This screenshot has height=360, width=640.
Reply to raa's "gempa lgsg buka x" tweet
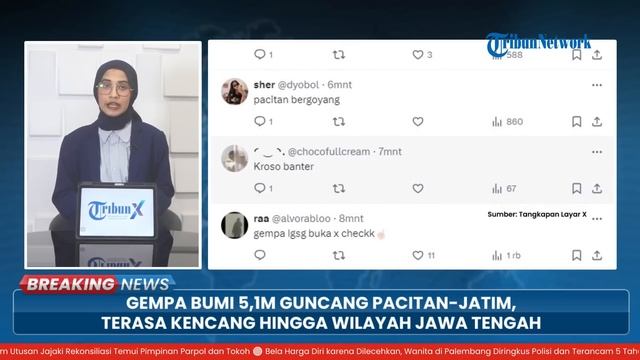(x=260, y=255)
